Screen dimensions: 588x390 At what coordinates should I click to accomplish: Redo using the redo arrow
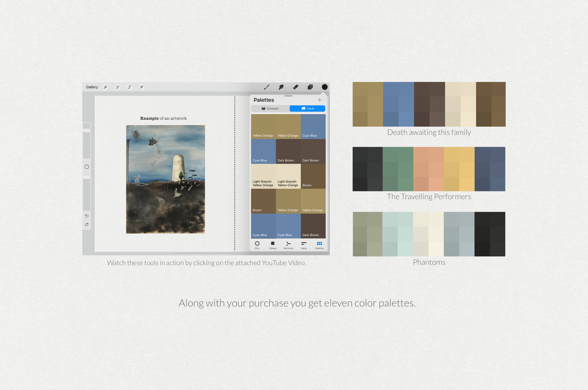[87, 224]
